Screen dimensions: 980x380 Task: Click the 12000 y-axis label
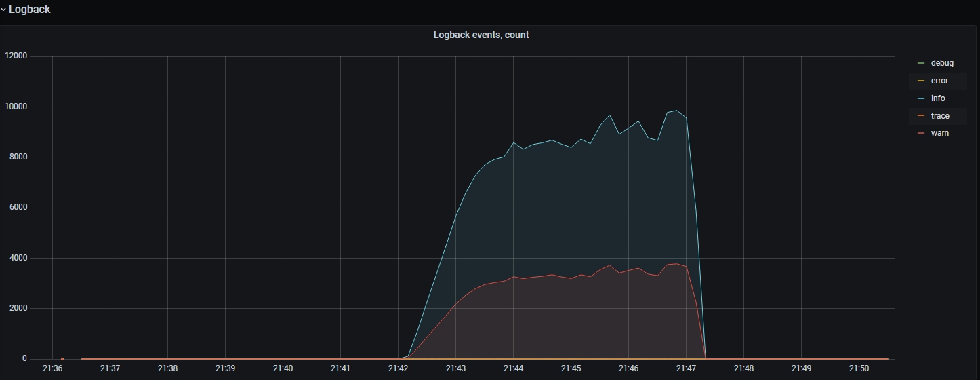coord(16,56)
